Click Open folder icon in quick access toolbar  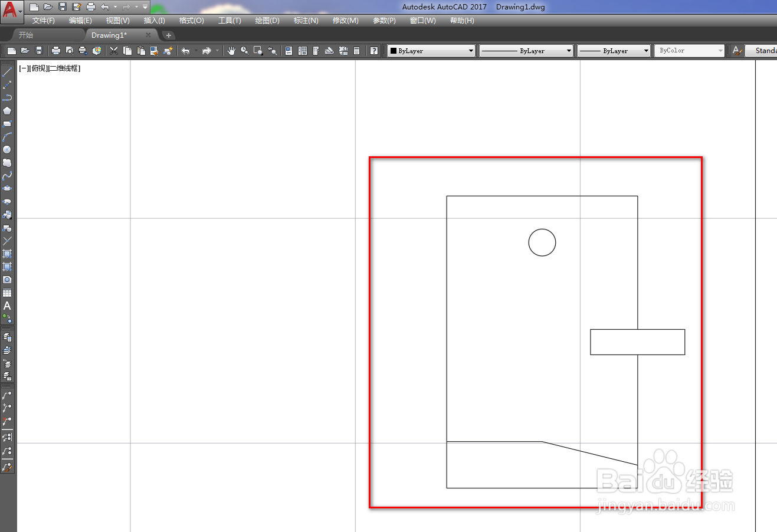(48, 7)
